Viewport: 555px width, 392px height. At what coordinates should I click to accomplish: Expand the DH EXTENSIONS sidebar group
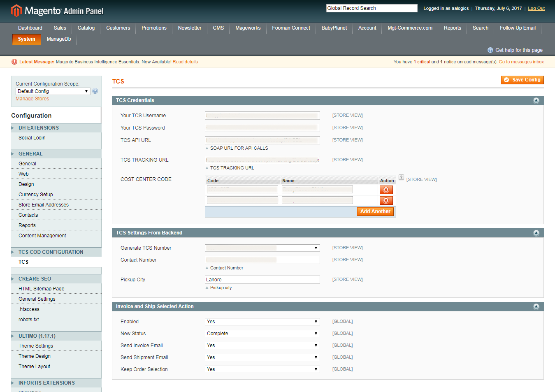coord(56,128)
